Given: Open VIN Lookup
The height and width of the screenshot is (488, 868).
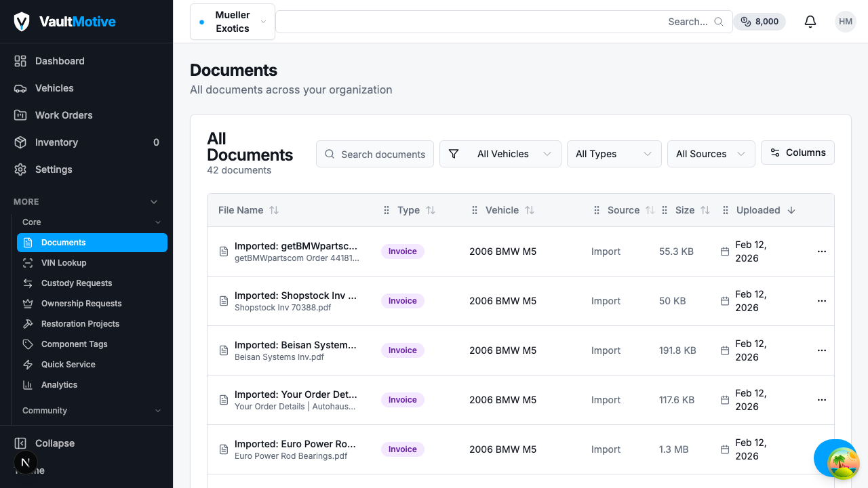Looking at the screenshot, I should click(92, 263).
